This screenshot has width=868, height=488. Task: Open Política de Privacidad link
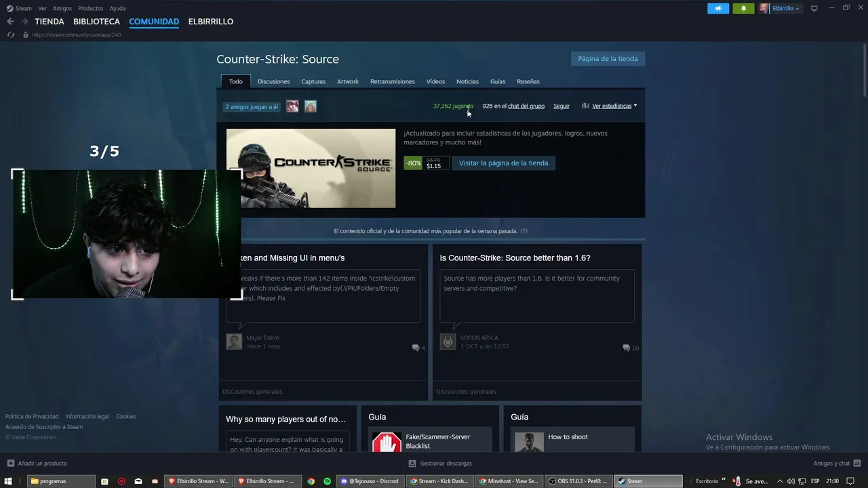point(32,416)
